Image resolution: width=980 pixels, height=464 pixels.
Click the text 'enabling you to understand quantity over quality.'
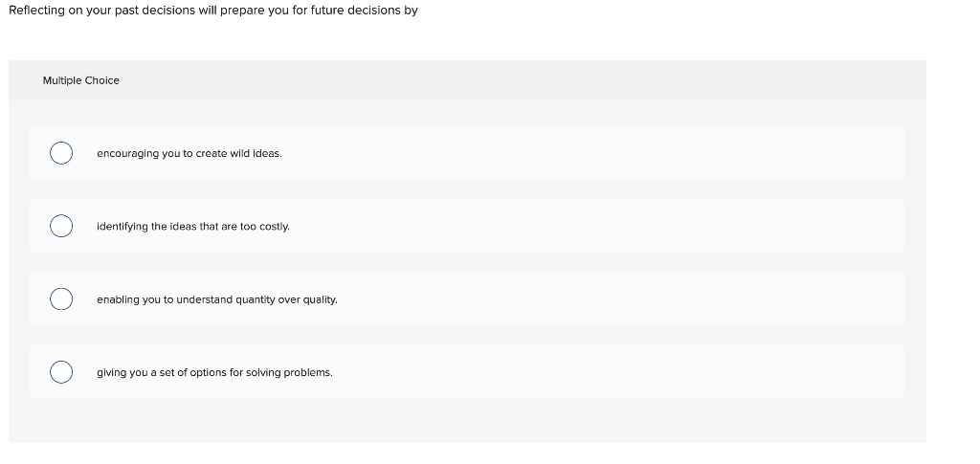click(x=216, y=299)
